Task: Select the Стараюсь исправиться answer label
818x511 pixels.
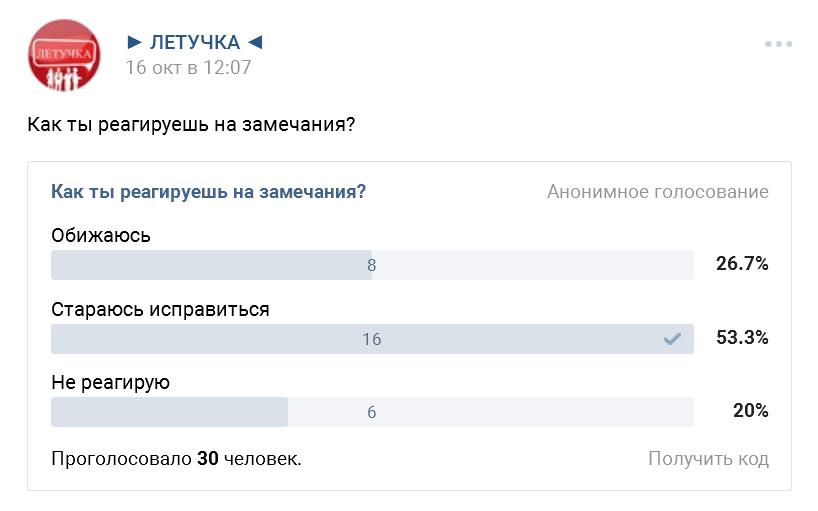Action: tap(160, 310)
